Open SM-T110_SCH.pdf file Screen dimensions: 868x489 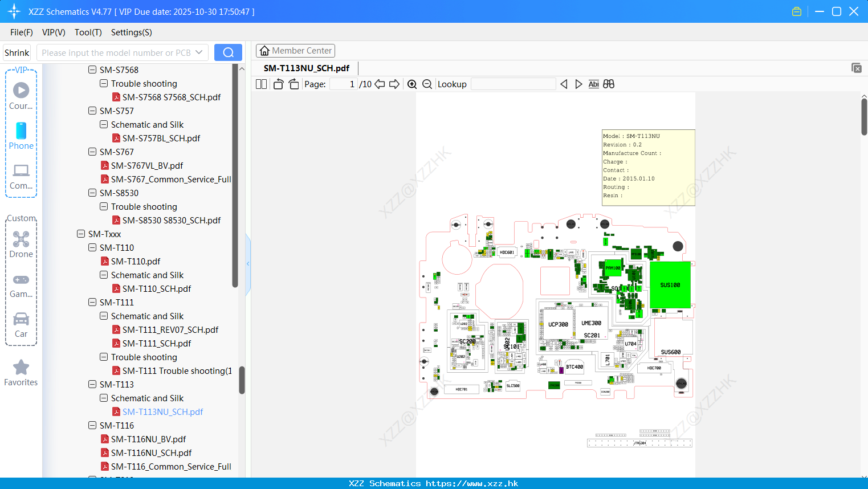[x=157, y=288]
